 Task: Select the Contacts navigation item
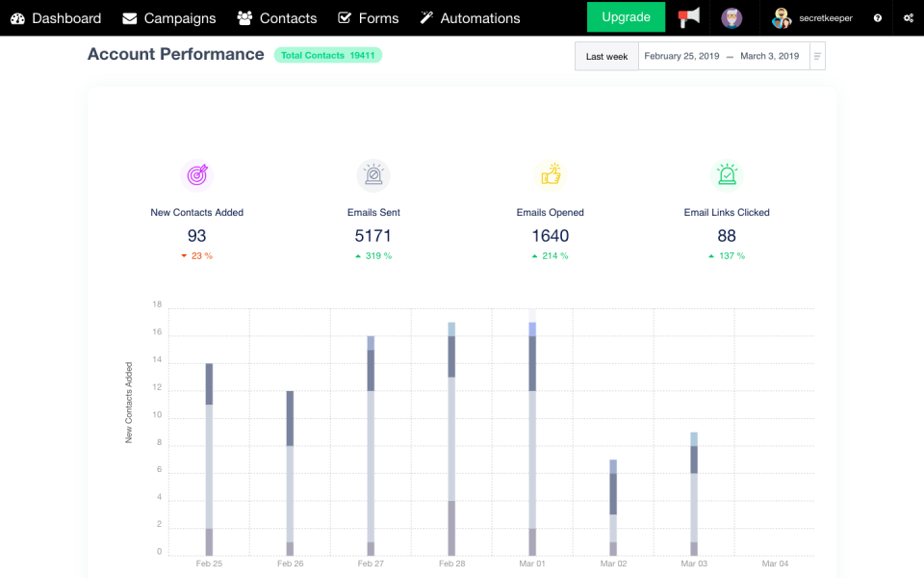tap(277, 17)
